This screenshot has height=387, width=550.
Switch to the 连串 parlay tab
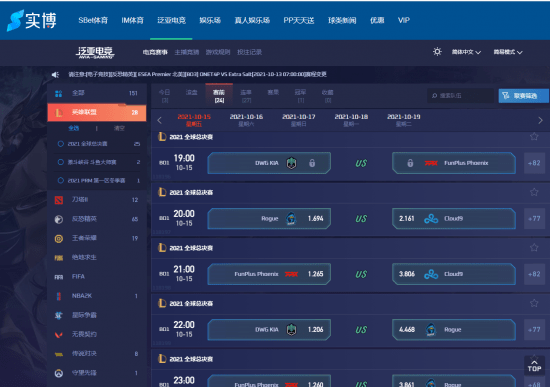(x=246, y=96)
